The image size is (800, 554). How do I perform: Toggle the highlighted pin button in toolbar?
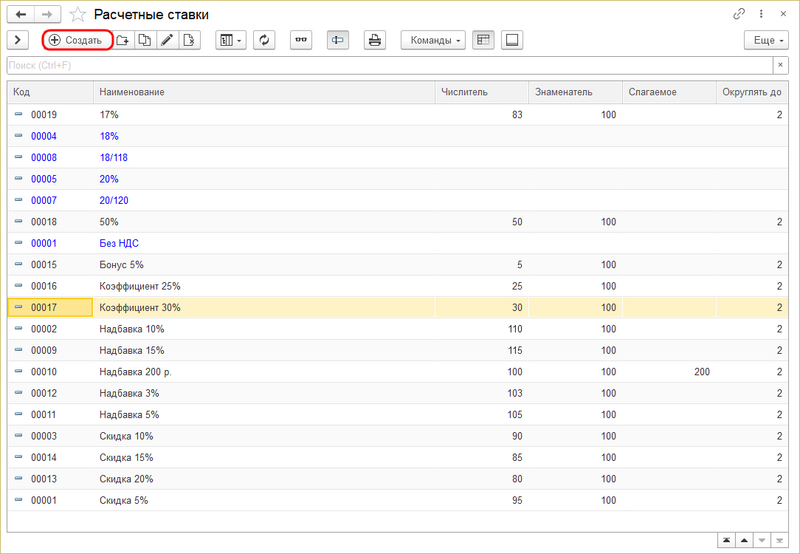(x=338, y=40)
